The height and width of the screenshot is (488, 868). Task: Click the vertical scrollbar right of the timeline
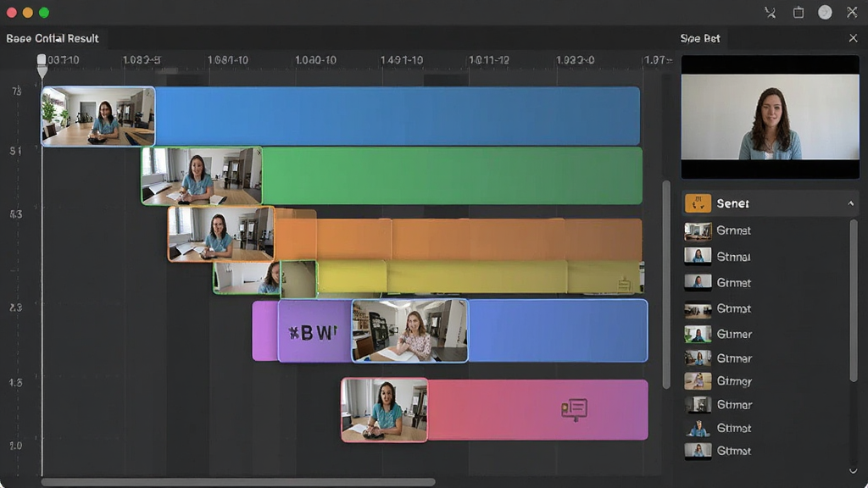(x=666, y=285)
